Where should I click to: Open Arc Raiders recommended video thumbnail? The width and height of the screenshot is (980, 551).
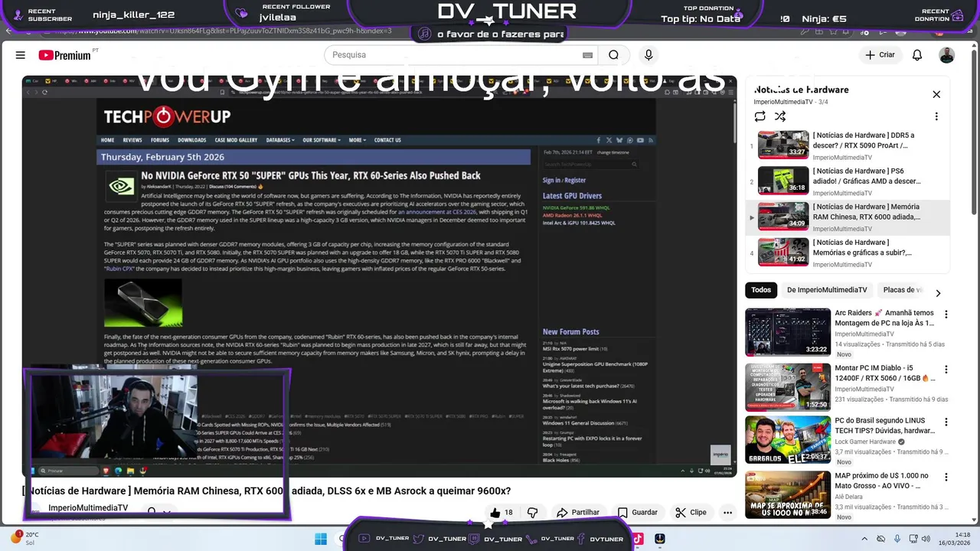(x=788, y=332)
